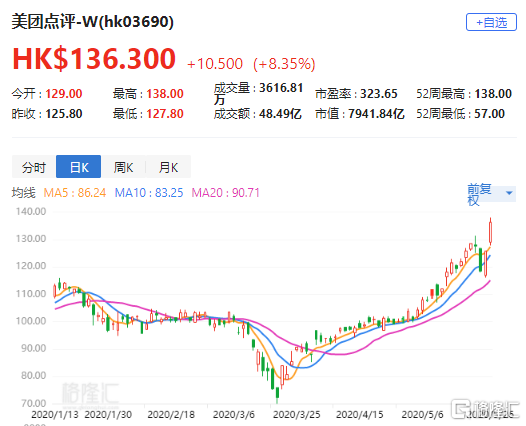This screenshot has width=526, height=426.
Task: Click the 2020/5/6 date axis label
Action: tap(423, 415)
